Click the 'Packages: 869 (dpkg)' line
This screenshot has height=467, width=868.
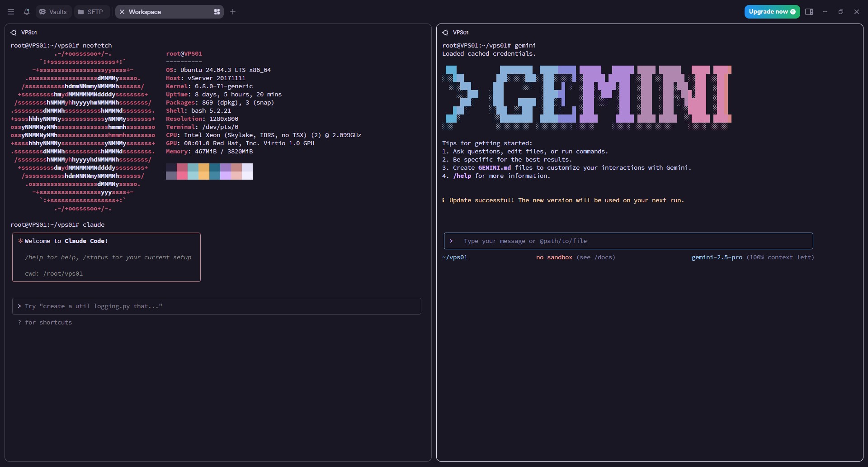click(220, 102)
